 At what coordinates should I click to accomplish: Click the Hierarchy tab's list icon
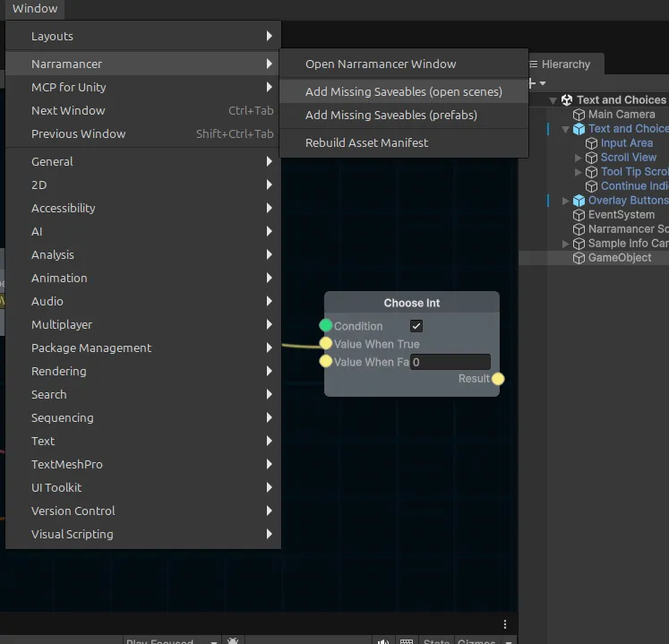pyautogui.click(x=534, y=64)
